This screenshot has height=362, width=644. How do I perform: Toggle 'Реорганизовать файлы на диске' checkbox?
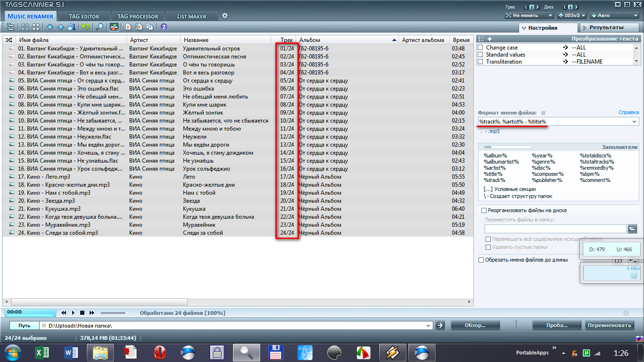483,210
